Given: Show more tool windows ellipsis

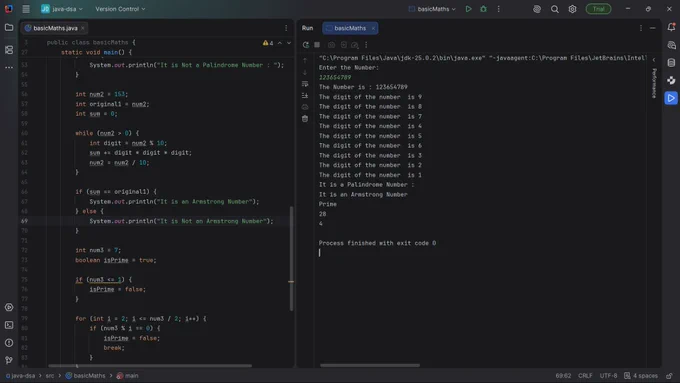Looking at the screenshot, I should pos(9,68).
